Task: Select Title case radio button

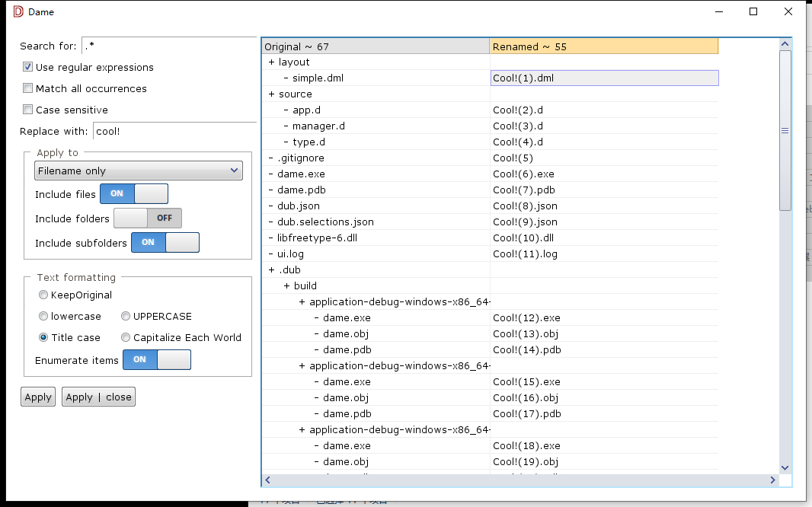Action: (x=43, y=337)
